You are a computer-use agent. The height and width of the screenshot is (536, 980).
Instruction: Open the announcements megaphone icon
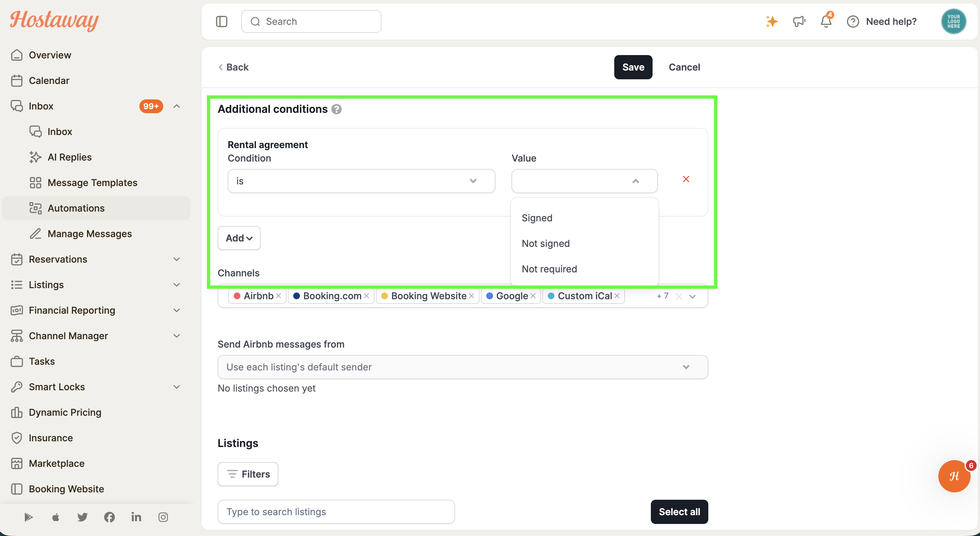799,21
